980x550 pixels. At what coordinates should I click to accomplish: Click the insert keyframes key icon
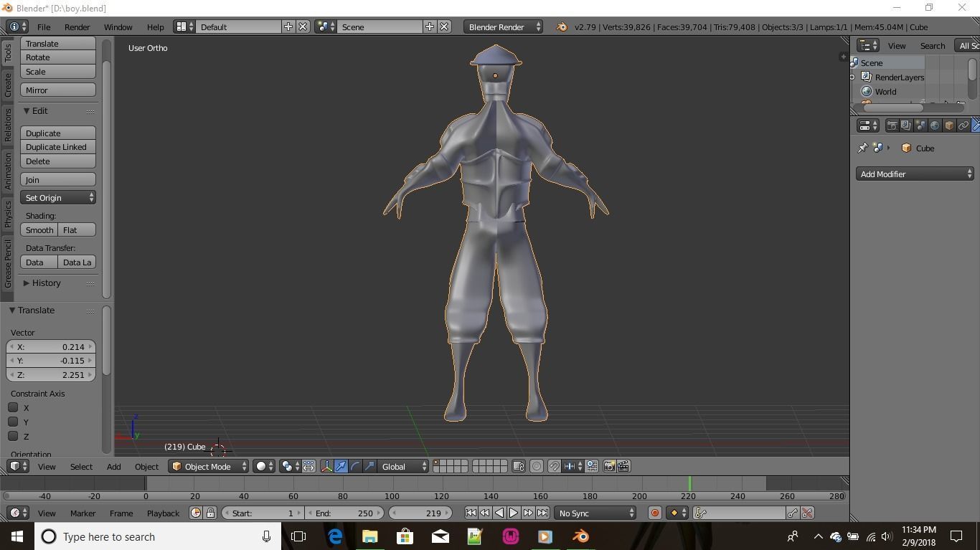(x=793, y=513)
